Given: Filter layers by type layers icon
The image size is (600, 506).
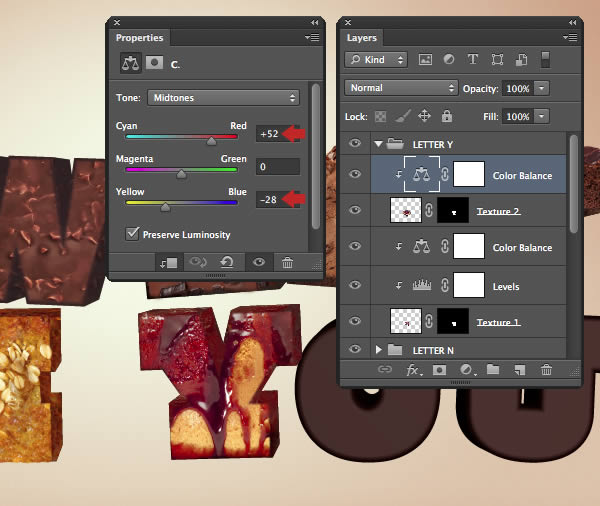Looking at the screenshot, I should [473, 59].
